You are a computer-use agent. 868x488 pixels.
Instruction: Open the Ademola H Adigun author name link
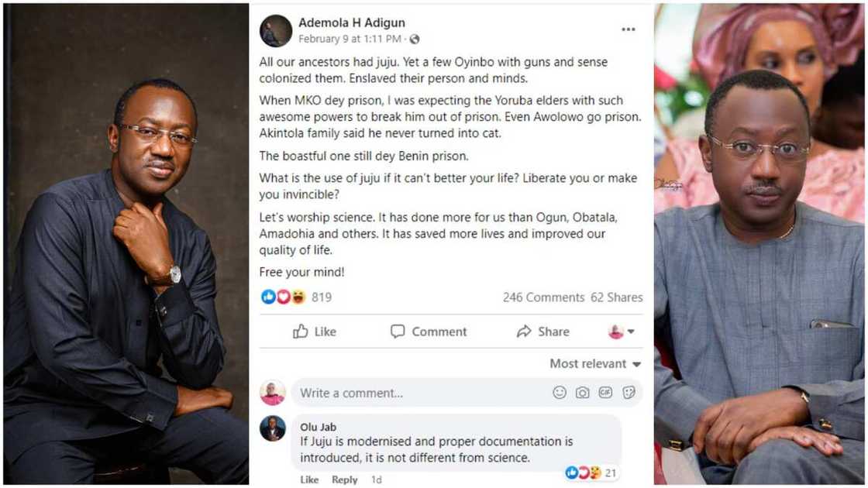(352, 22)
